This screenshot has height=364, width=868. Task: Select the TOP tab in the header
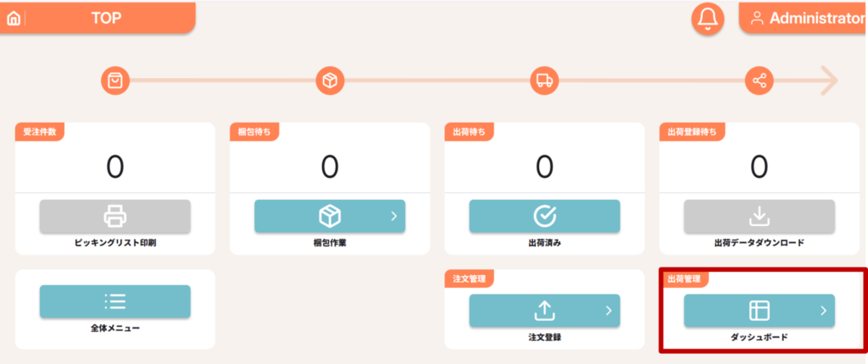point(106,19)
